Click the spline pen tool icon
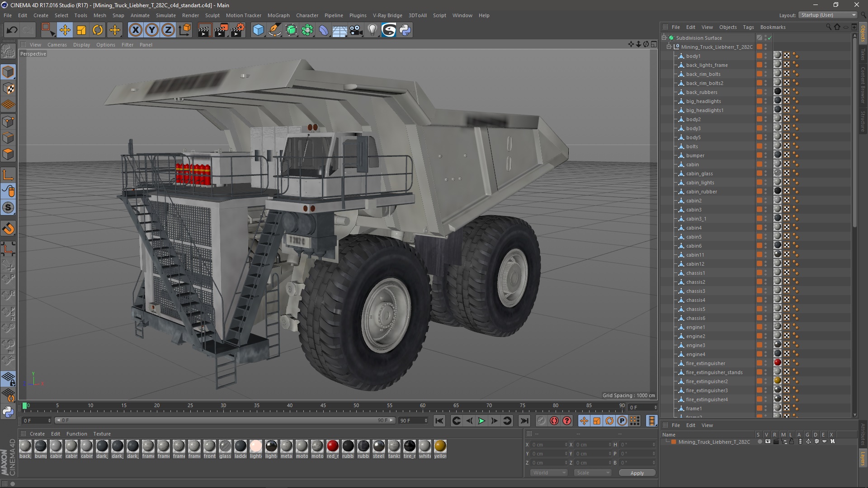 pos(274,30)
